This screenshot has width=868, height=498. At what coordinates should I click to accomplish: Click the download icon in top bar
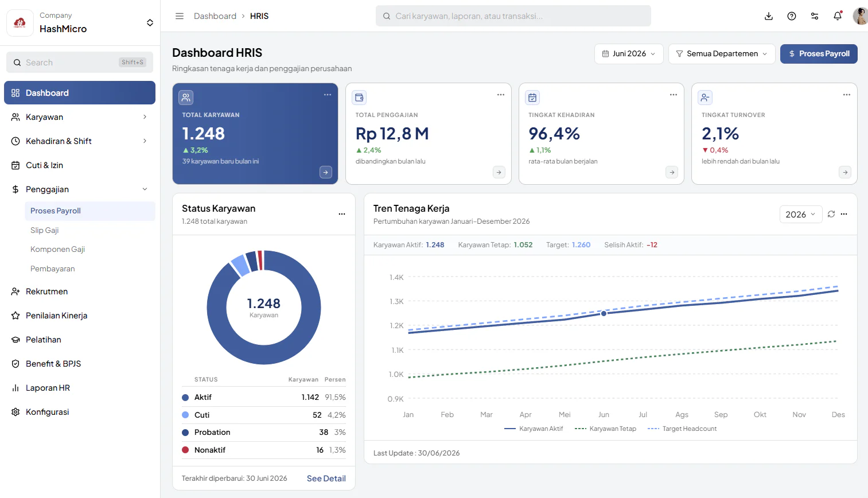[x=769, y=16]
